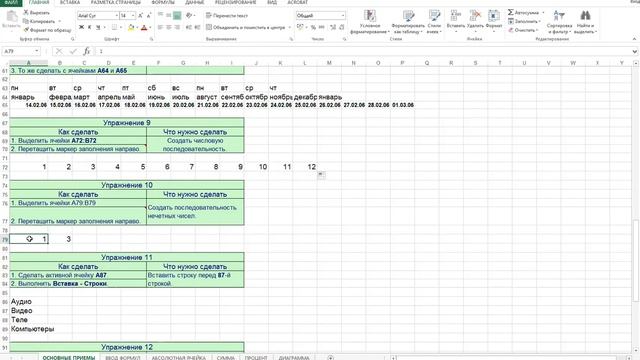
Task: Paste using the large Вставить clipboard icon
Action: [x=11, y=20]
